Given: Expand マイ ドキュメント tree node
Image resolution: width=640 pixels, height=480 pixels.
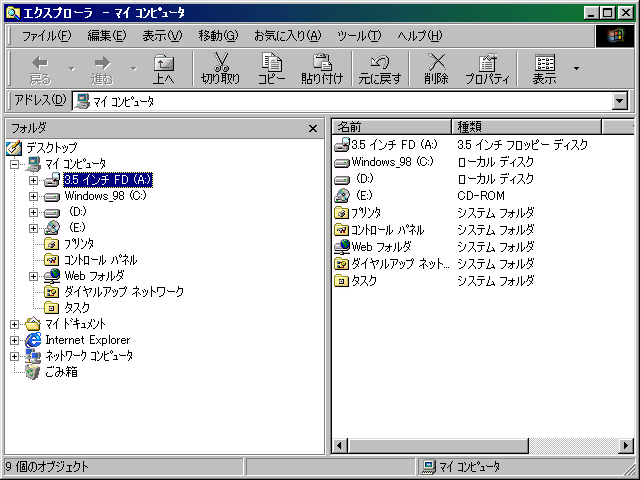Looking at the screenshot, I should click(14, 324).
